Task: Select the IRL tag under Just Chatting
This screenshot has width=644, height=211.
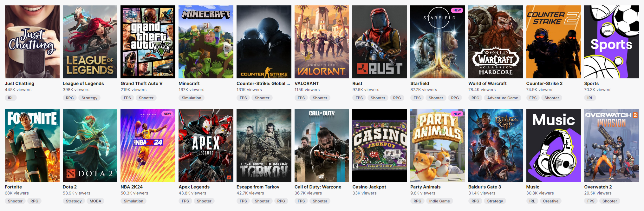Action: click(x=11, y=98)
